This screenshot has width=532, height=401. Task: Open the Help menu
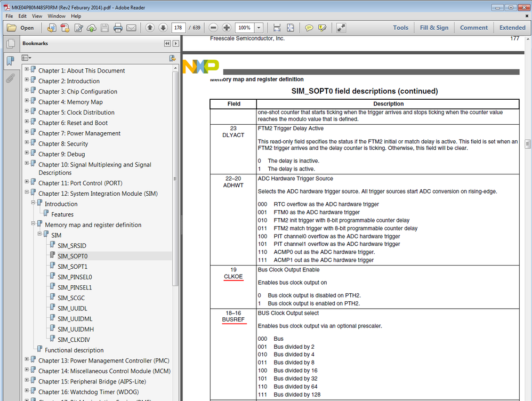pos(76,16)
